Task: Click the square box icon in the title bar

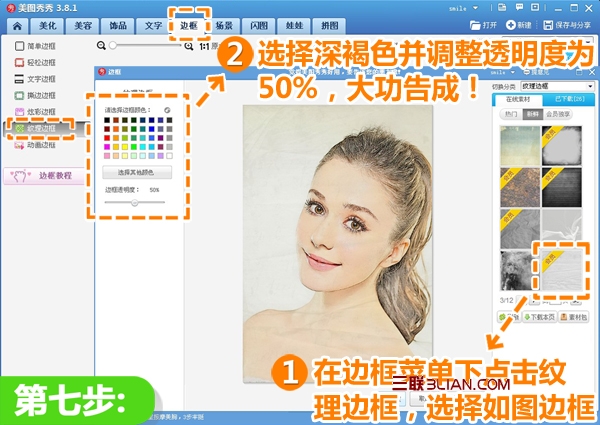Action: (x=535, y=7)
